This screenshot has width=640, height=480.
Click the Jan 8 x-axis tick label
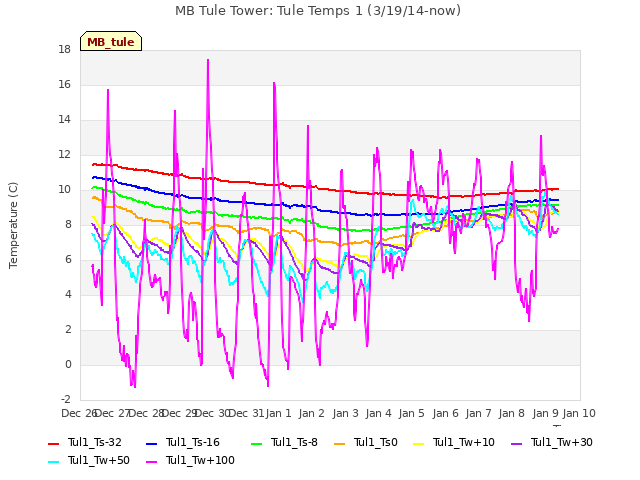(511, 413)
